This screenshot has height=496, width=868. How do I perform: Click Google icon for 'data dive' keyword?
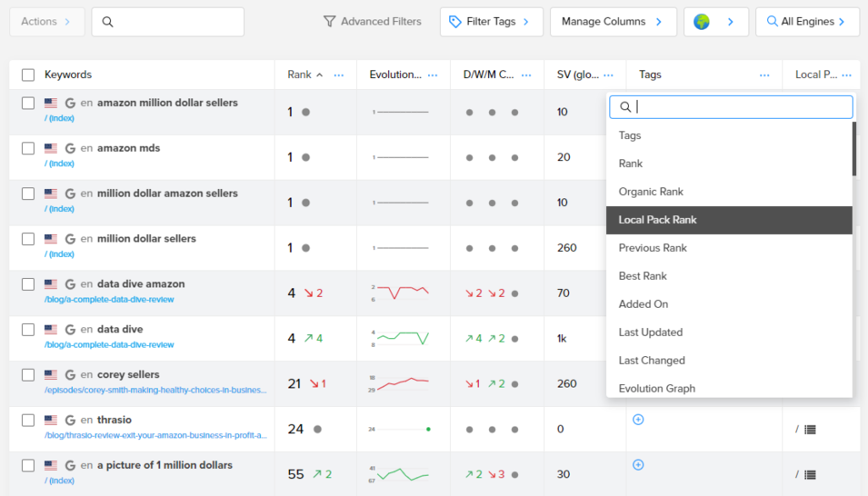point(70,329)
